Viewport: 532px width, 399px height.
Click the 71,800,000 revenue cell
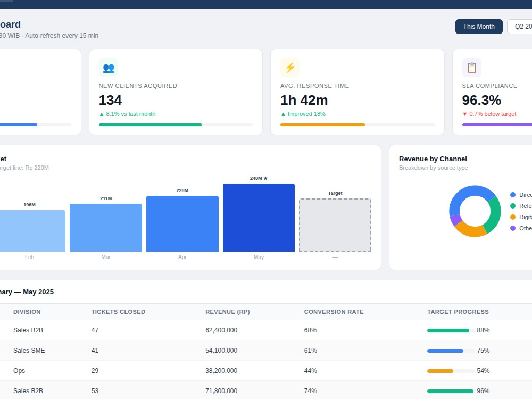(x=221, y=391)
